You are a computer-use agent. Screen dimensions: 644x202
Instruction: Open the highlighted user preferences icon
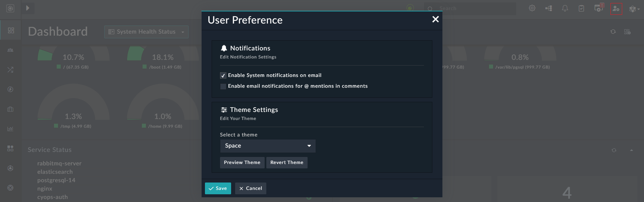pos(616,9)
